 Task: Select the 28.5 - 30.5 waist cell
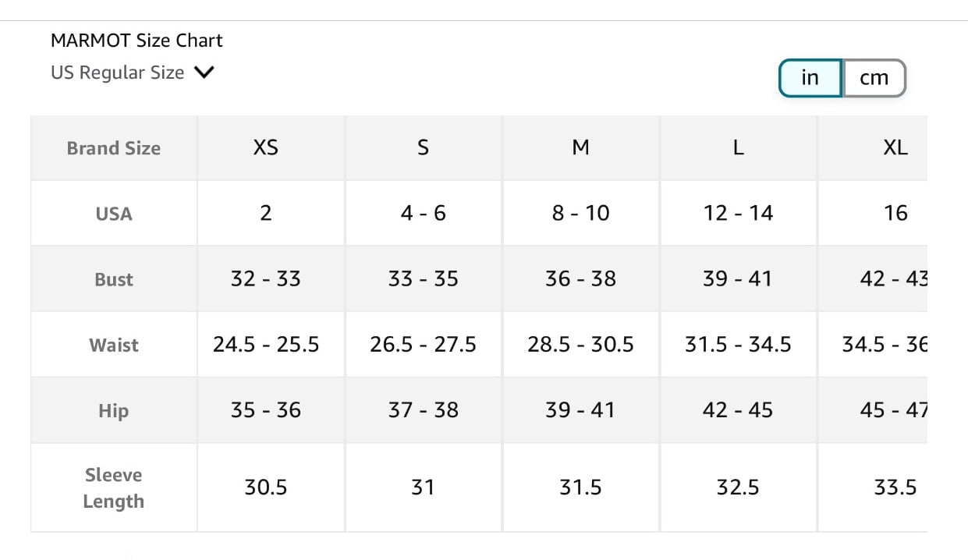click(580, 345)
